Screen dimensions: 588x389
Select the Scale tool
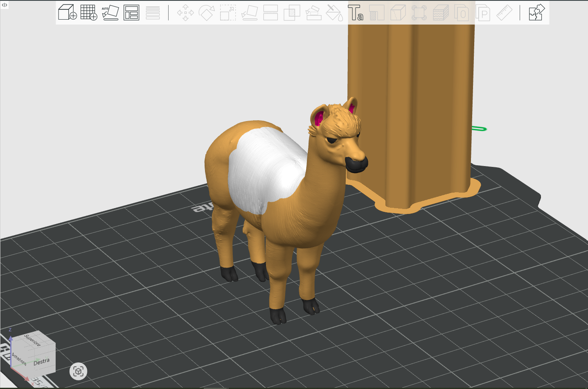pos(228,12)
